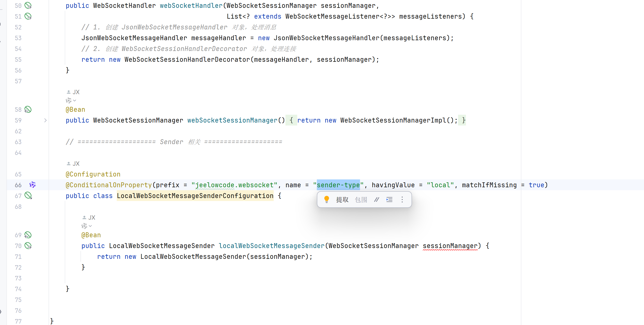Click the comment '//' icon in floating toolbar
Image resolution: width=644 pixels, height=325 pixels.
click(x=376, y=200)
